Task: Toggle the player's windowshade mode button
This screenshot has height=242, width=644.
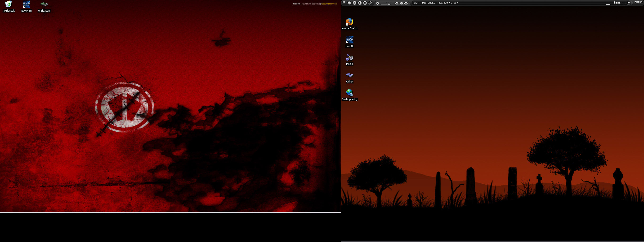Action: tap(638, 2)
